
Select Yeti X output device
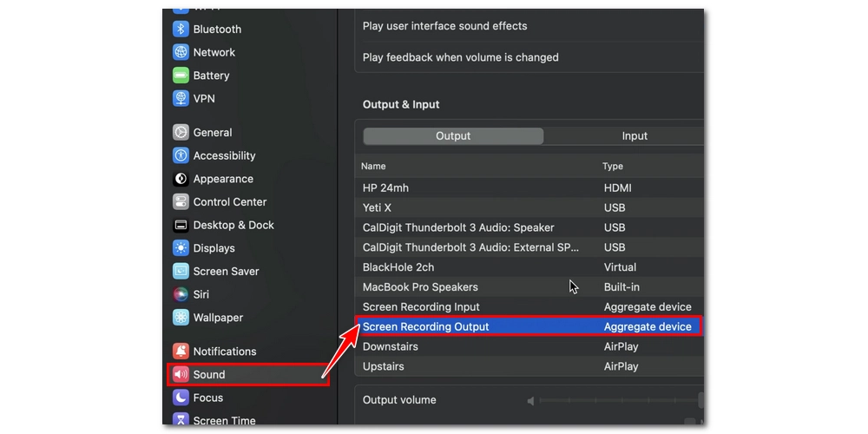pyautogui.click(x=529, y=208)
